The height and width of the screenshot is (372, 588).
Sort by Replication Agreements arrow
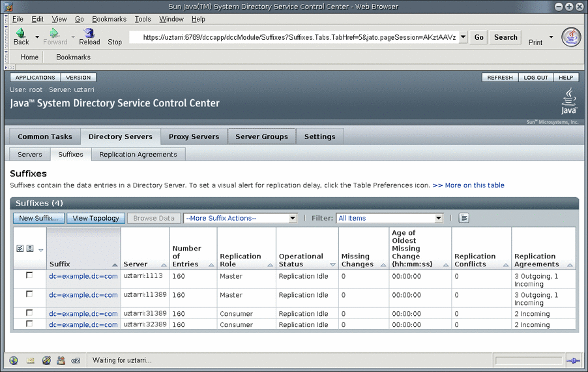point(570,265)
